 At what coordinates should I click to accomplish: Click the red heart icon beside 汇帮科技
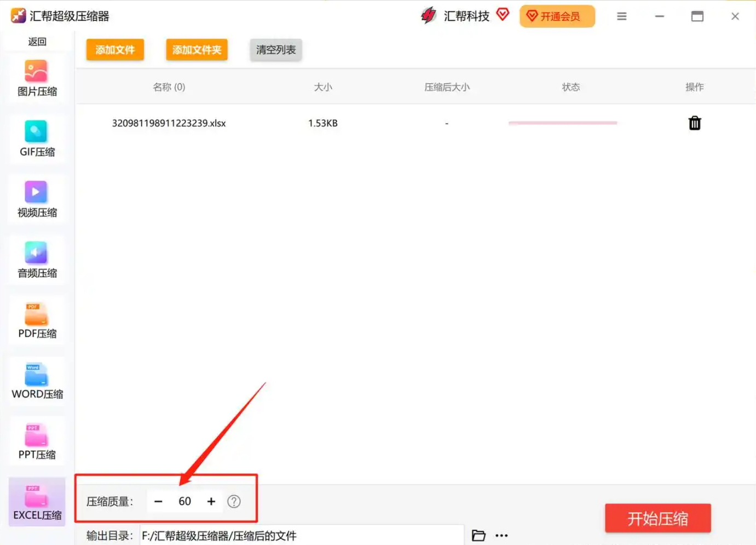(x=503, y=14)
